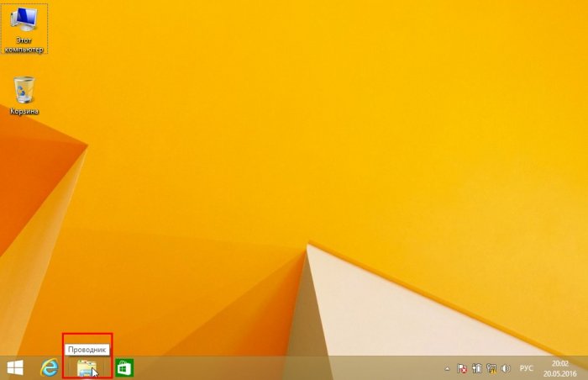Launch Internet Explorer from the taskbar

[50, 368]
